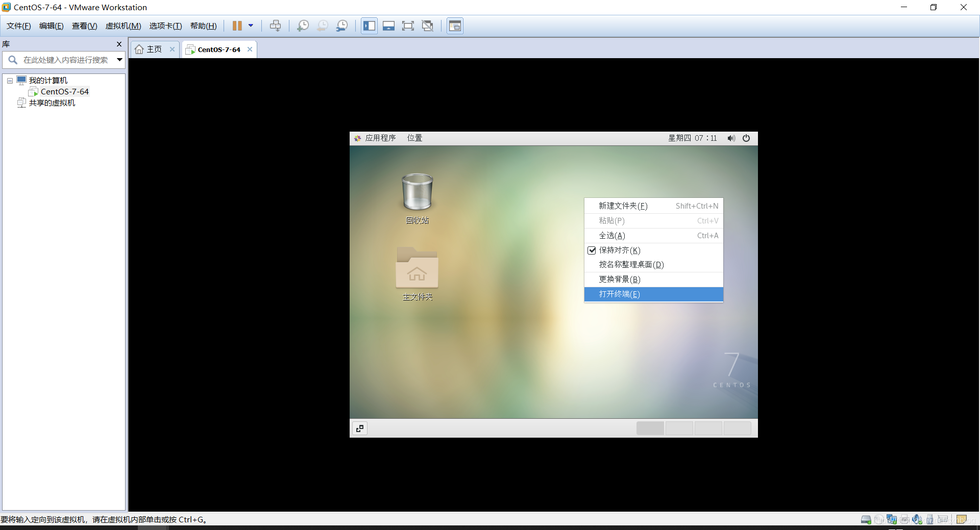Take a snapshot of this virtual machine
Screen dimensions: 980x530
tap(303, 26)
